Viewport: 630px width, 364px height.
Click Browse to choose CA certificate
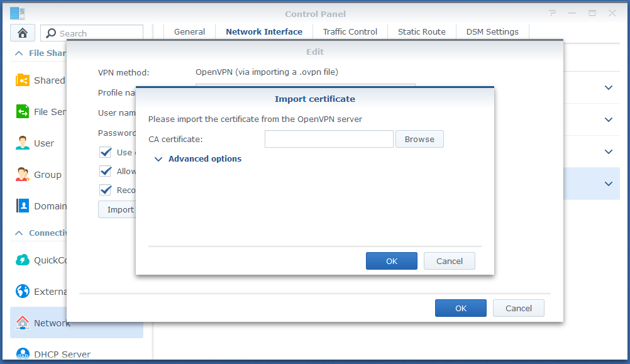(x=419, y=139)
